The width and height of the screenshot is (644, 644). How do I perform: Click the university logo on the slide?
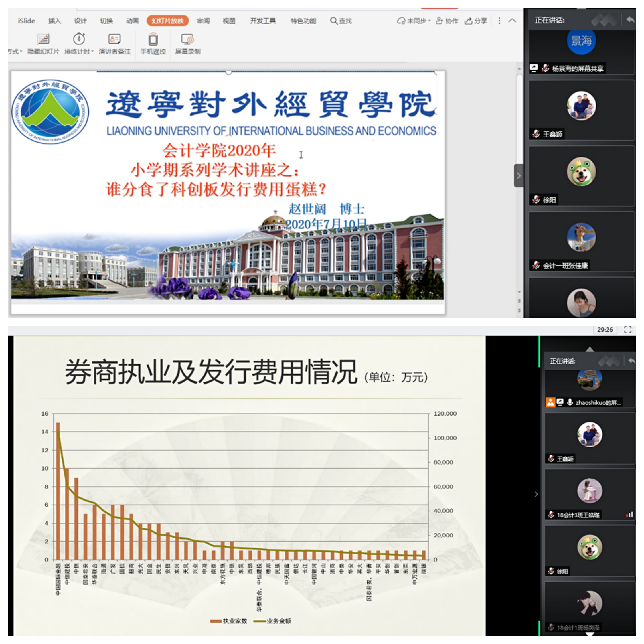click(x=50, y=112)
